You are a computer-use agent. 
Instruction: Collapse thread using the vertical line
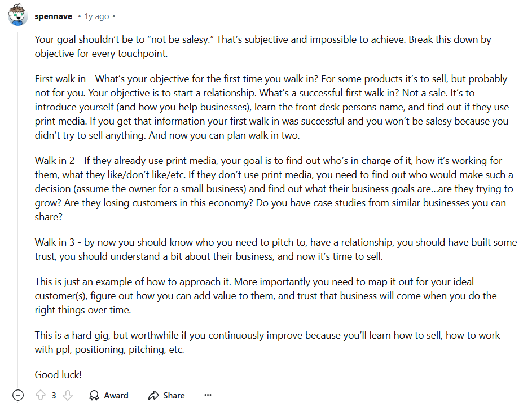click(17, 207)
